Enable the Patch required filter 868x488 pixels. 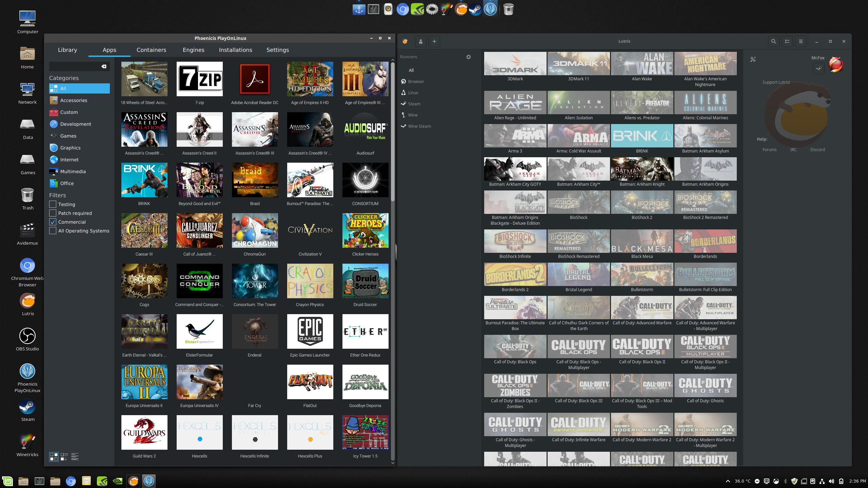(x=53, y=213)
